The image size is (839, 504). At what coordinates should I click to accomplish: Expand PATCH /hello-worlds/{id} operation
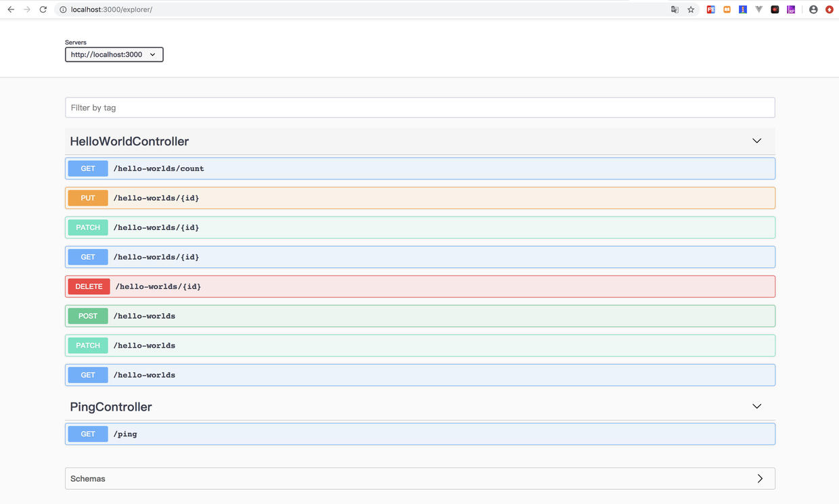click(x=419, y=227)
